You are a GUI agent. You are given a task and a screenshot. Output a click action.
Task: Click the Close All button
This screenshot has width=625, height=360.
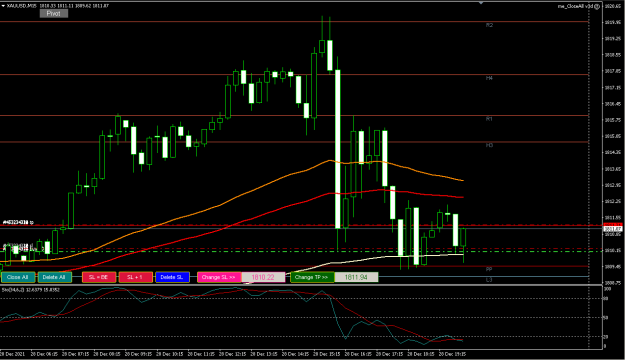pos(18,277)
